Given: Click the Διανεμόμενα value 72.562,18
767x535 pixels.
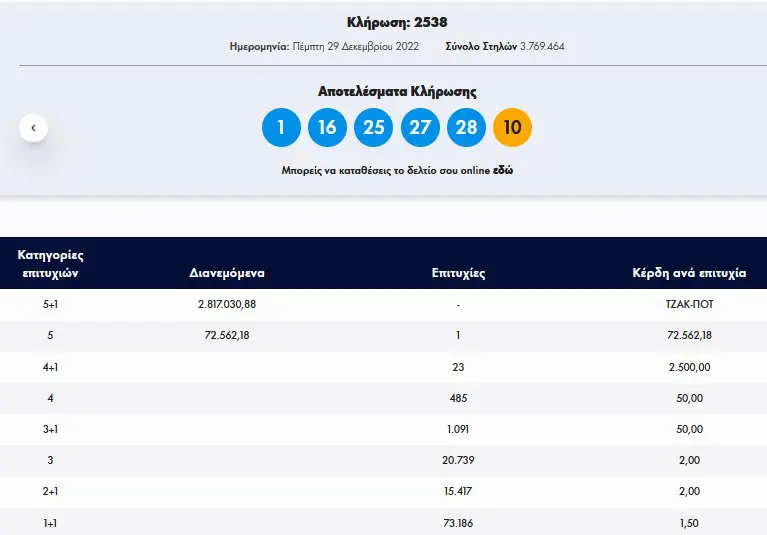Looking at the screenshot, I should coord(227,335).
